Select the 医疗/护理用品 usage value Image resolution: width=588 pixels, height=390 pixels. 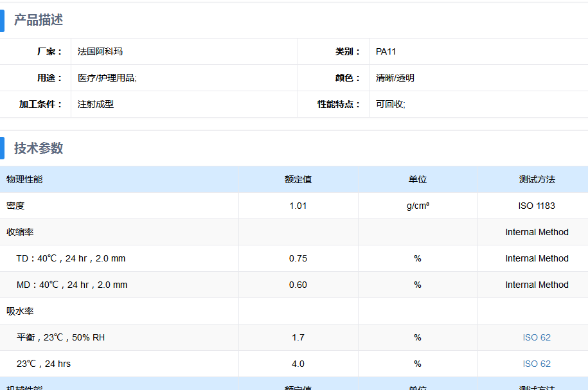point(107,78)
